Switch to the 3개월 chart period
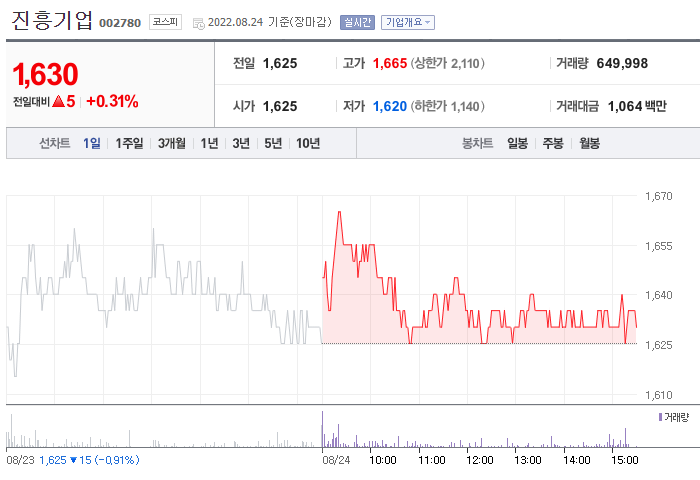This screenshot has height=480, width=700. 172,143
